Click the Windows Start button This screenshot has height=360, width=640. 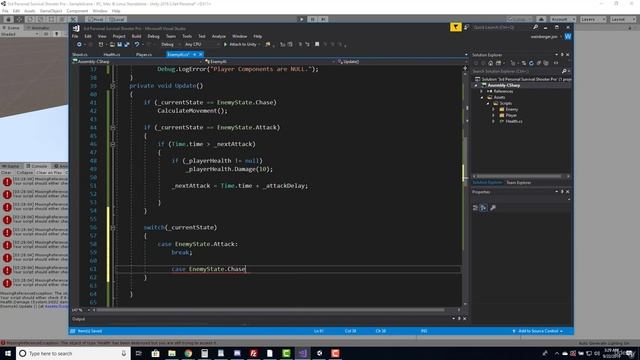point(8,353)
